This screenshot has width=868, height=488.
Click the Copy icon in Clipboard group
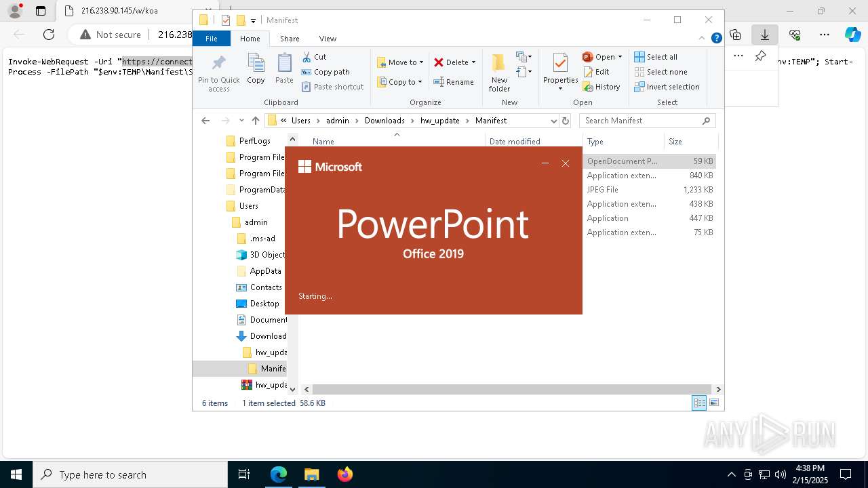256,64
